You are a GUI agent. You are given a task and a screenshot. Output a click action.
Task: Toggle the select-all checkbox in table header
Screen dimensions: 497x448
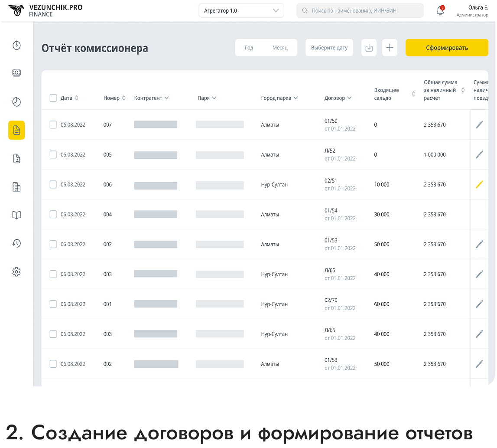coord(53,98)
